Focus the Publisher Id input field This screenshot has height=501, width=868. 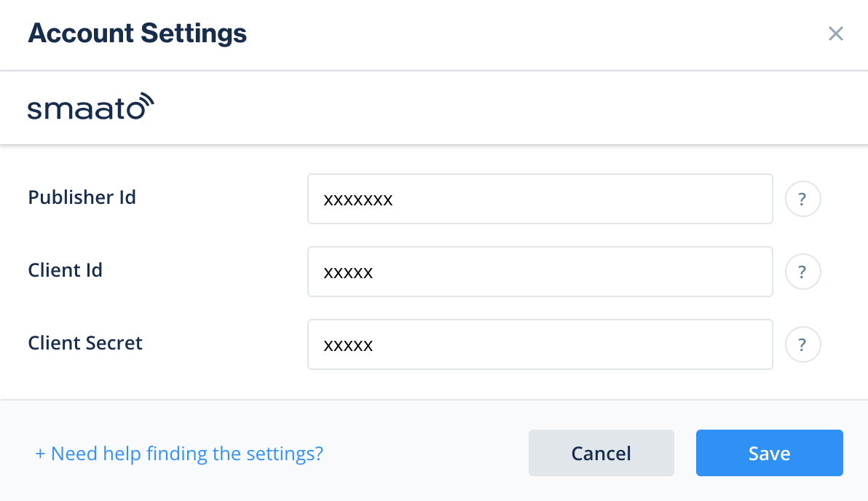(540, 199)
